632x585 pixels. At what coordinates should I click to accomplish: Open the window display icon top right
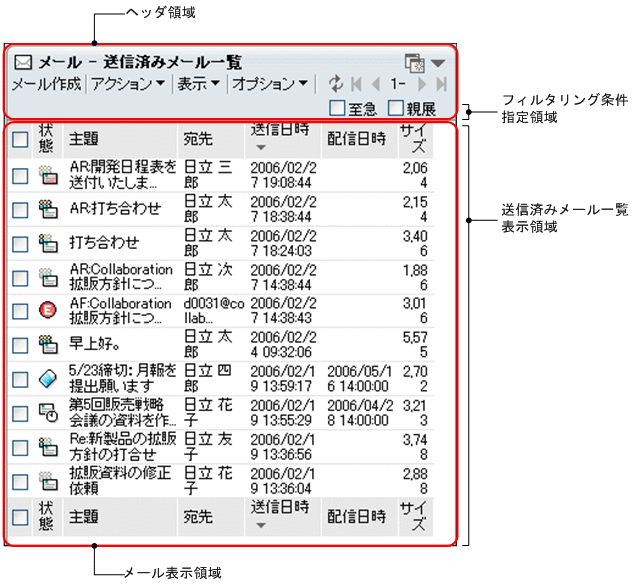415,63
